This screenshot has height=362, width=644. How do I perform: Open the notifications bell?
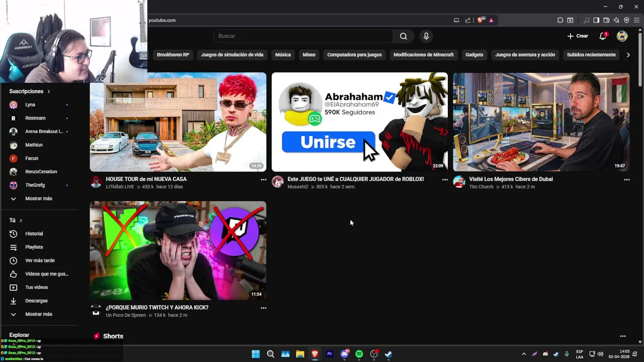pyautogui.click(x=603, y=36)
